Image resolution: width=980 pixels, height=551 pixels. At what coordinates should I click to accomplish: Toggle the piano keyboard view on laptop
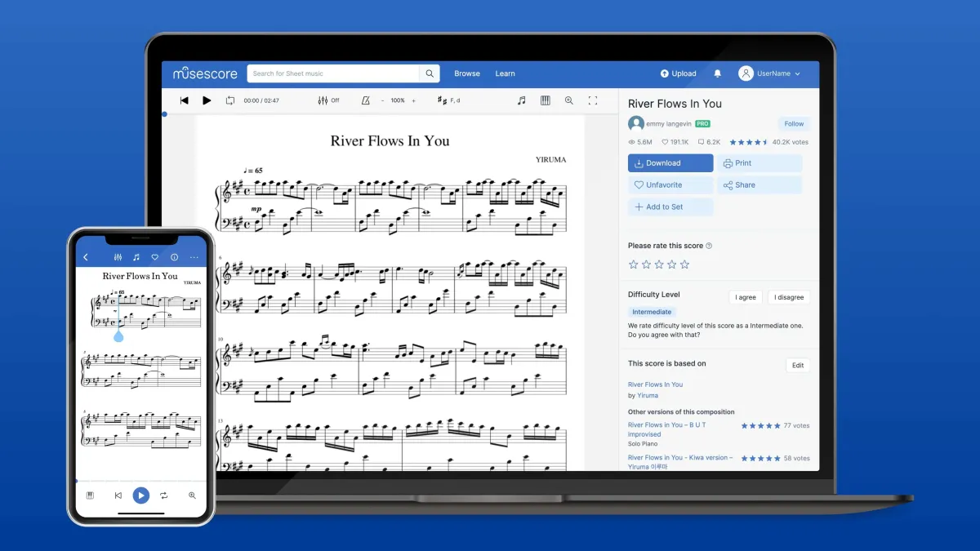tap(546, 100)
